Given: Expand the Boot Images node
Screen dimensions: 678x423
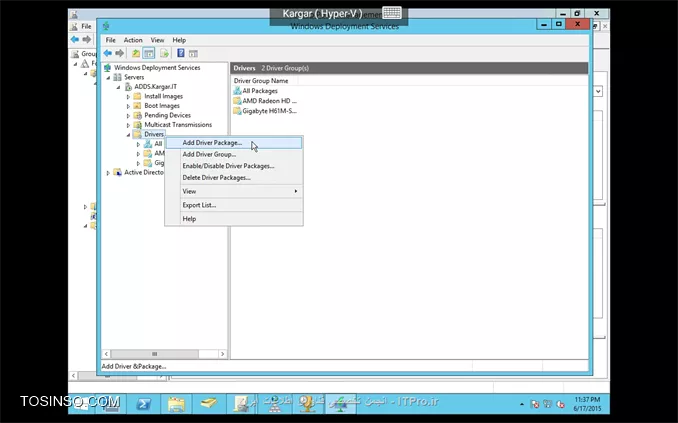Looking at the screenshot, I should [128, 106].
